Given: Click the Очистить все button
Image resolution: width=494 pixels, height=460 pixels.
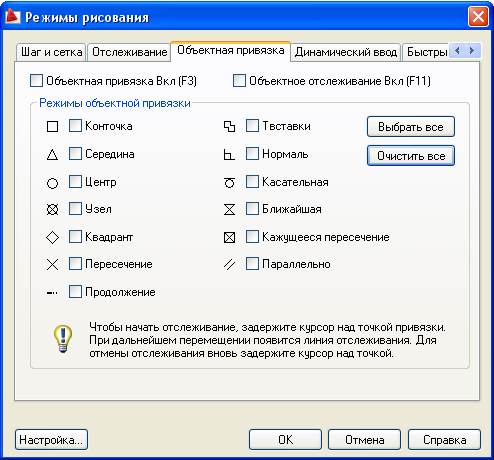Looking at the screenshot, I should coord(411,156).
